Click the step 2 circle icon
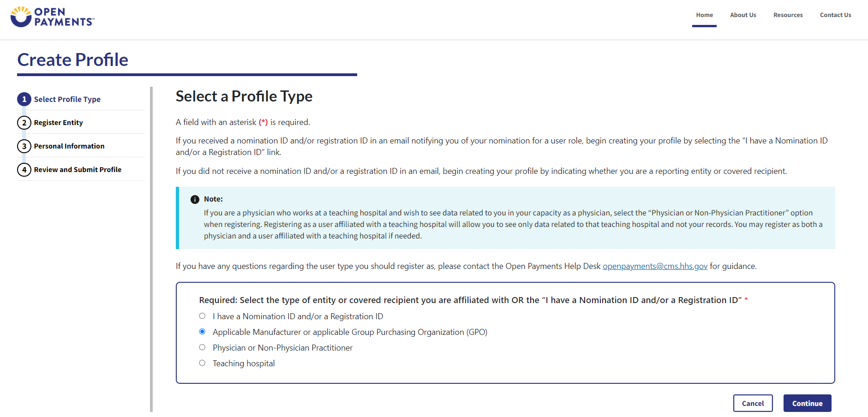This screenshot has height=417, width=868. [24, 123]
